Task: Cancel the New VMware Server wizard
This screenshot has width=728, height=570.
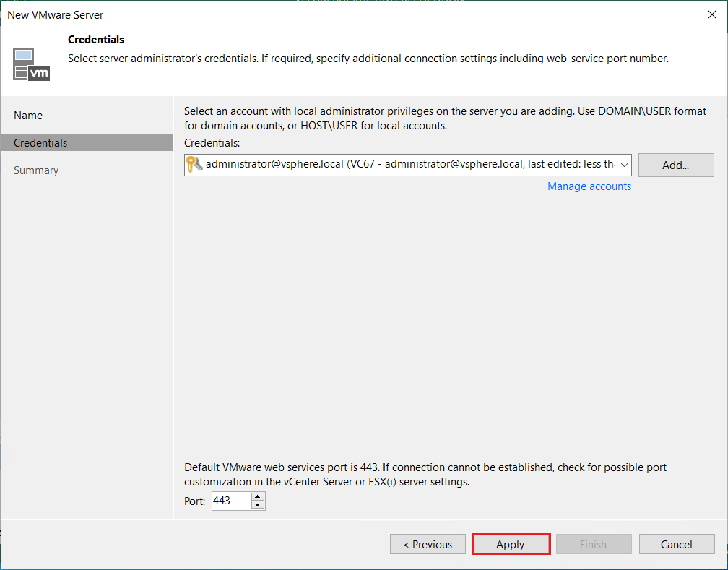Action: click(677, 544)
